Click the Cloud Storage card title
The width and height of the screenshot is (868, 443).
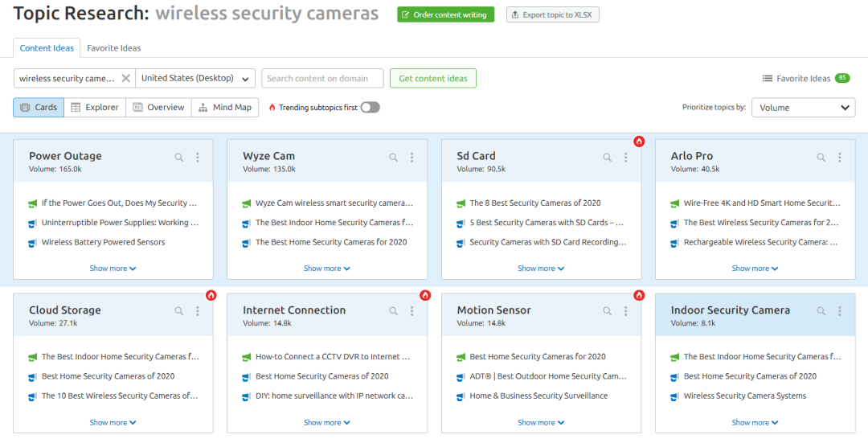[65, 310]
